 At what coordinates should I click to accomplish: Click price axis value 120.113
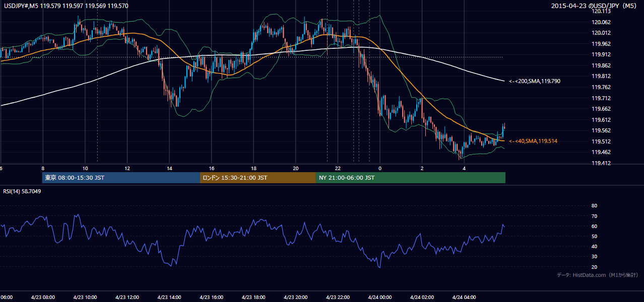602,11
